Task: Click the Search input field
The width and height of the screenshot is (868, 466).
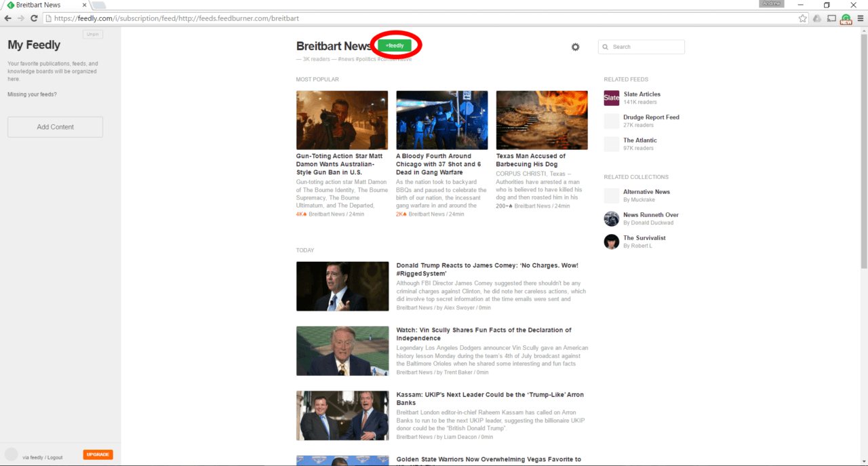Action: click(642, 47)
